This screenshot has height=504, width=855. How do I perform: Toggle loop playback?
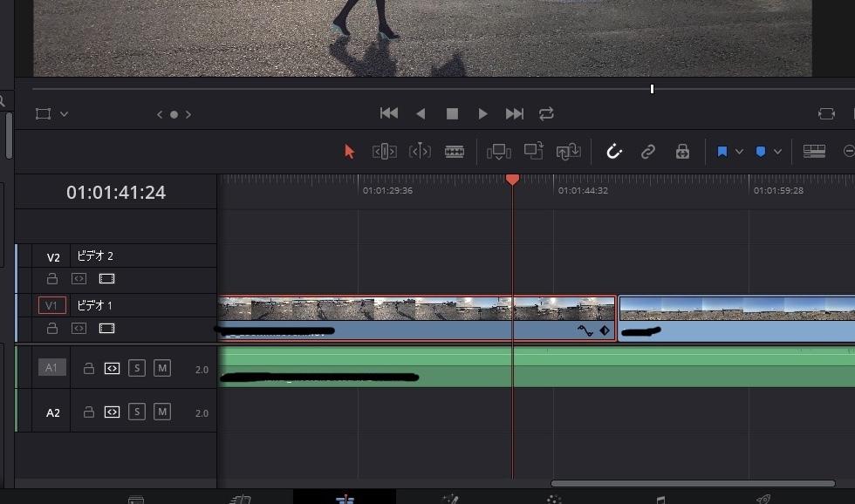(x=546, y=113)
